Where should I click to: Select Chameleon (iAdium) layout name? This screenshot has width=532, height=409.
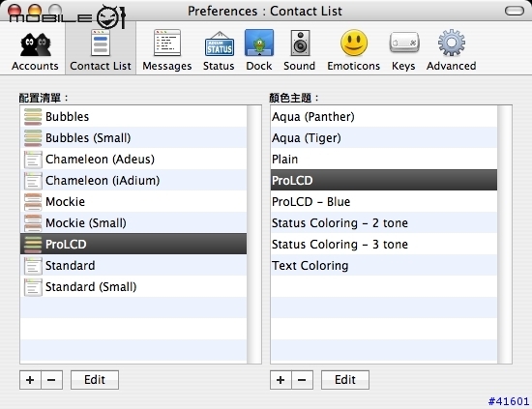coord(103,181)
